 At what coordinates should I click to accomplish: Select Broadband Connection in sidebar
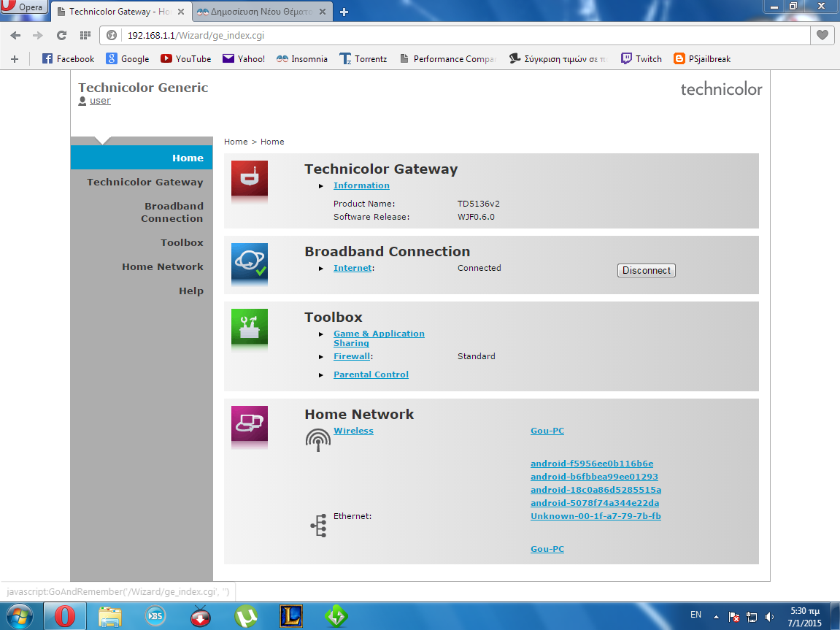coord(172,212)
